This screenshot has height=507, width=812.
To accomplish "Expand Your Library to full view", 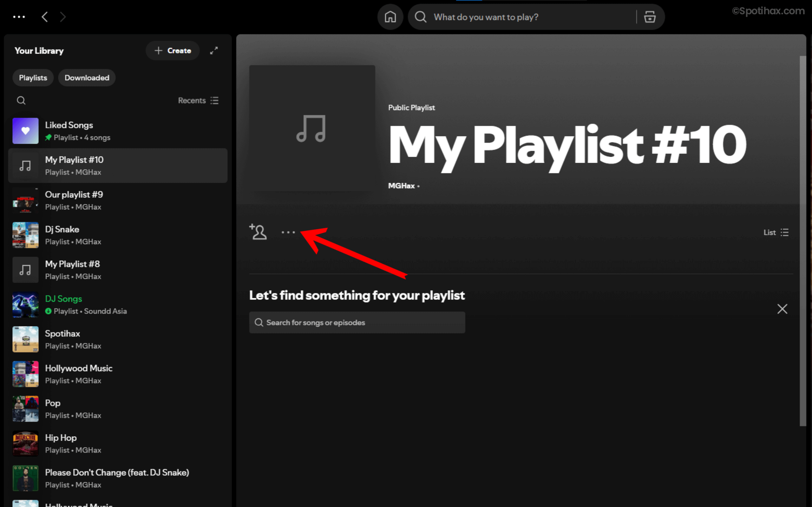I will [x=214, y=51].
